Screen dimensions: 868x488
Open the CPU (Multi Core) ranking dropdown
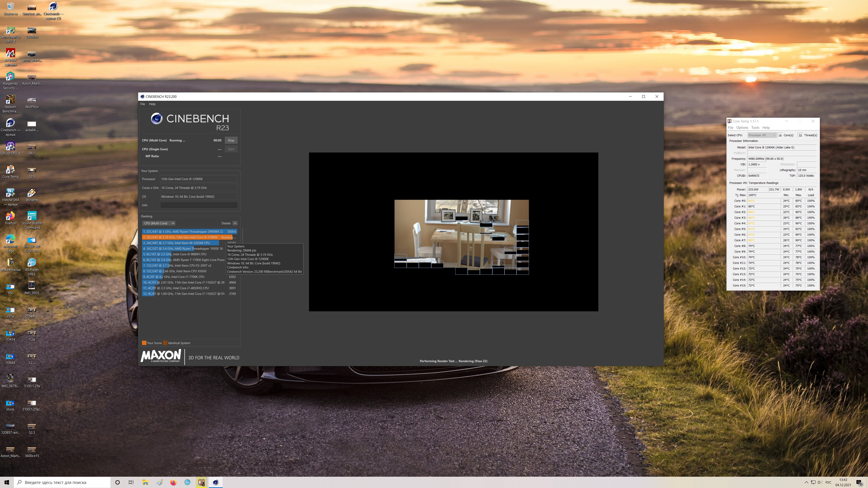(x=159, y=223)
